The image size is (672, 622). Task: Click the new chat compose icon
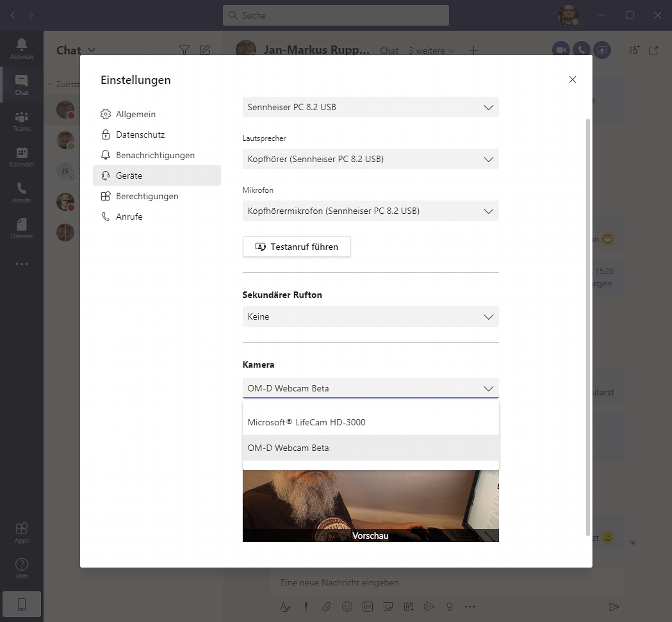tap(205, 50)
